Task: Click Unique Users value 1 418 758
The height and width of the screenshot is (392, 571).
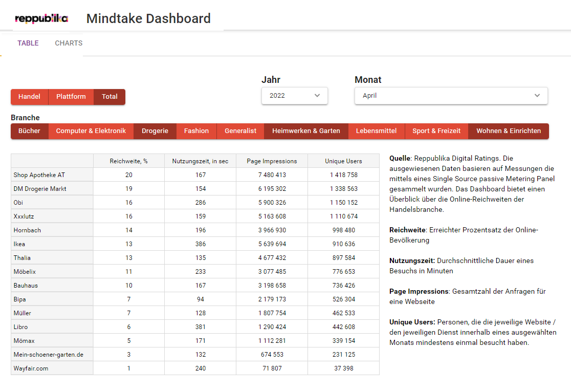Action: 344,175
